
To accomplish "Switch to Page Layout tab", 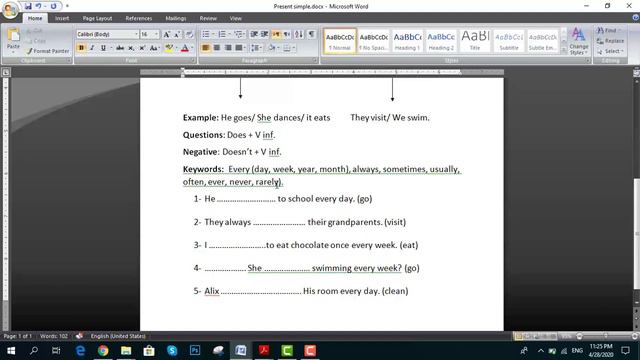I will 97,18.
